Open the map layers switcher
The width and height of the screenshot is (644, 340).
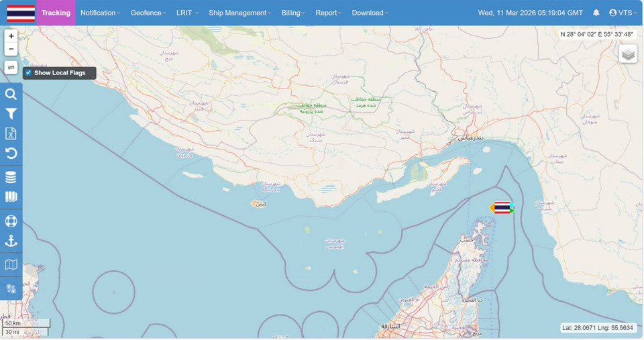tap(628, 54)
